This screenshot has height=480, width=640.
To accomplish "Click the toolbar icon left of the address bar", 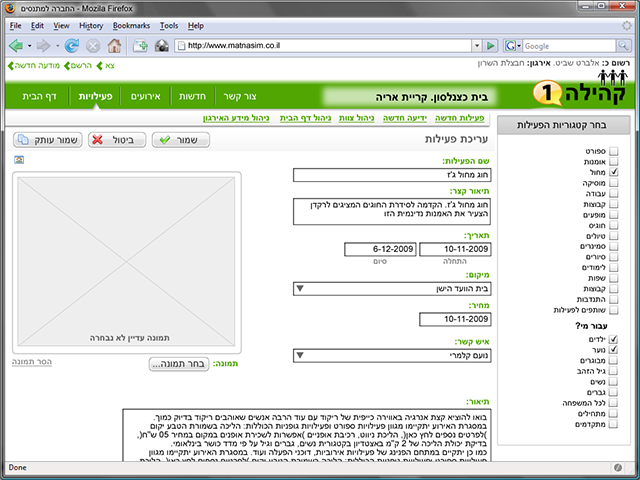I will tap(162, 46).
